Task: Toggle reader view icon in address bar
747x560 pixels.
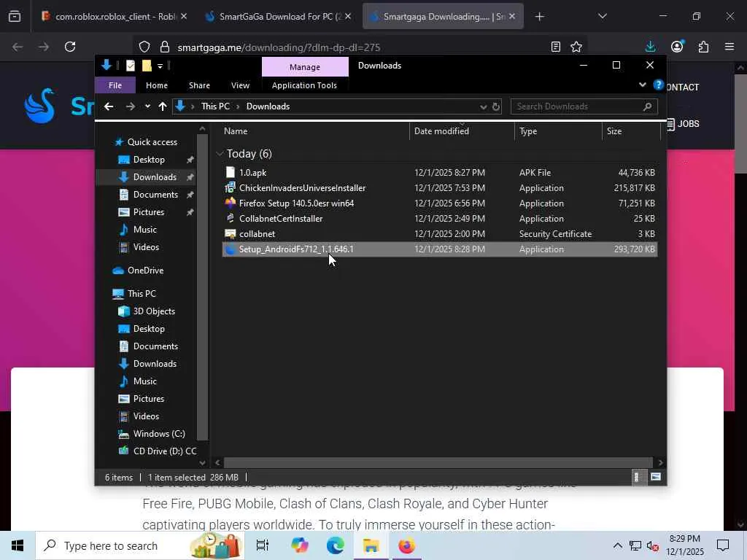Action: coord(555,47)
